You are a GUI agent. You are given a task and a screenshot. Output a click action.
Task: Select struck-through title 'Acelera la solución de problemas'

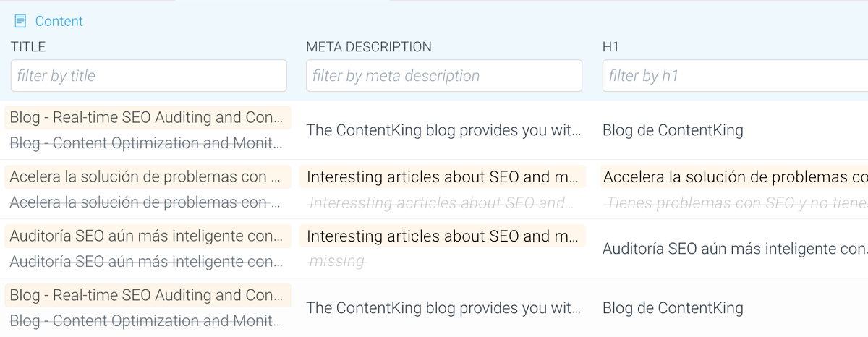coord(145,202)
